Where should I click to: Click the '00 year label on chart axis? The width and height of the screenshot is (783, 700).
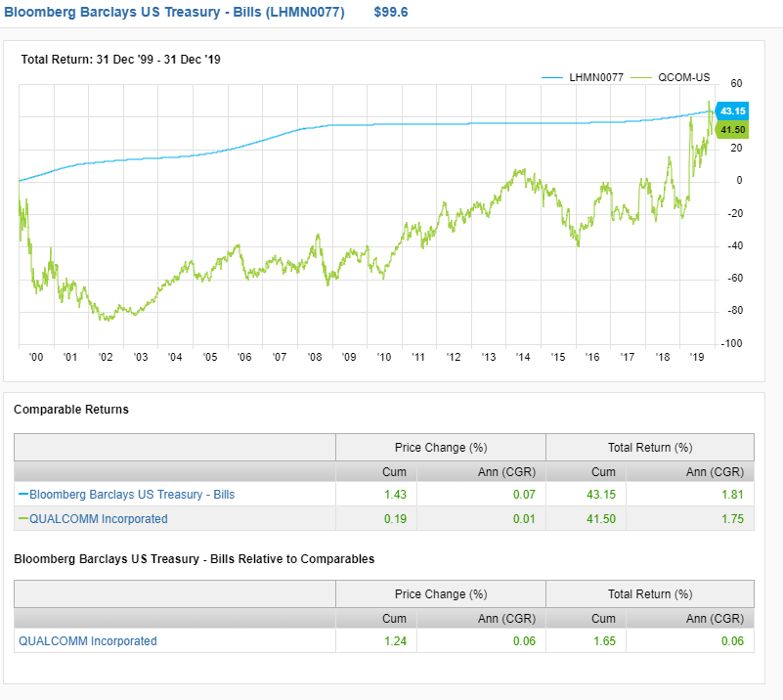click(x=36, y=357)
